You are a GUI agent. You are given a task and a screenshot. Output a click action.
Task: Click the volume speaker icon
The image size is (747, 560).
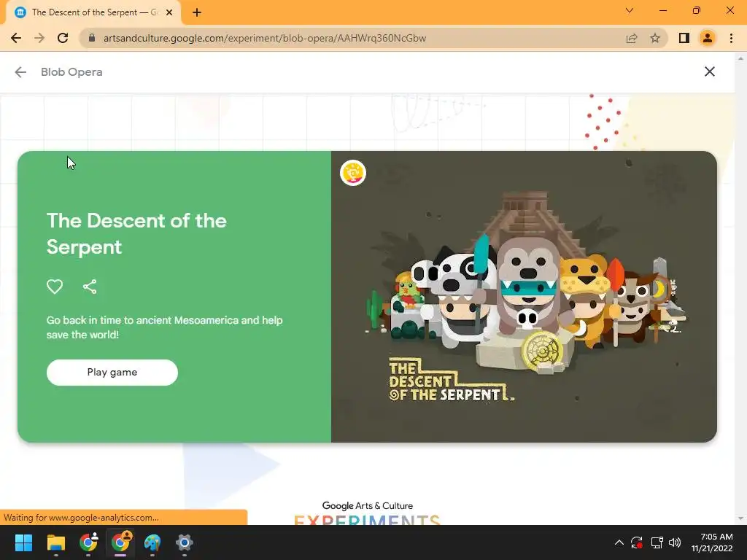pyautogui.click(x=675, y=542)
